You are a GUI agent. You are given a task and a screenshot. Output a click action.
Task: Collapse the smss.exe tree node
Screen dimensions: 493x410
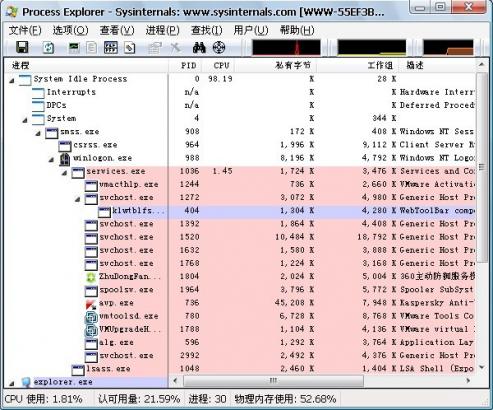[x=38, y=133]
